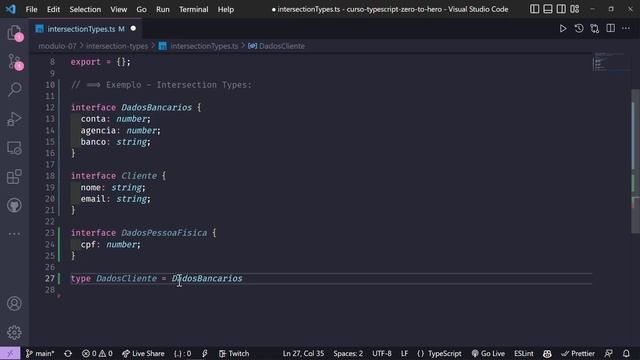Open Run and Debug view
Image resolution: width=640 pixels, height=360 pixels.
[14, 119]
